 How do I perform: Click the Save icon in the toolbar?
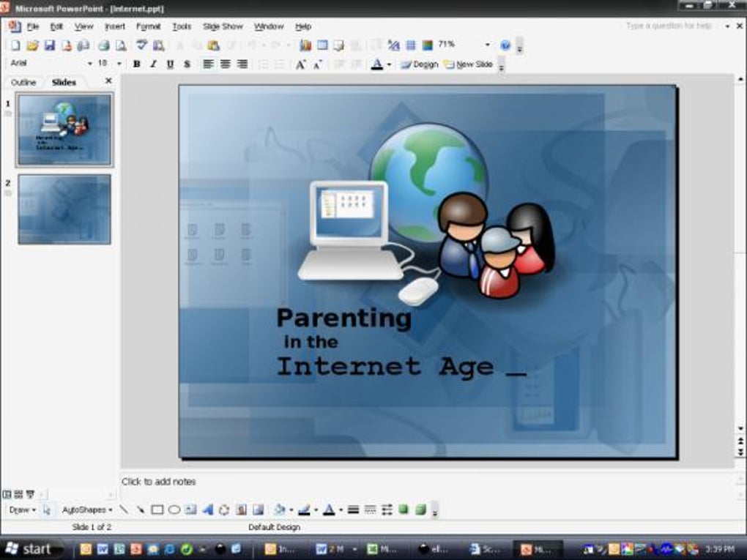point(50,45)
